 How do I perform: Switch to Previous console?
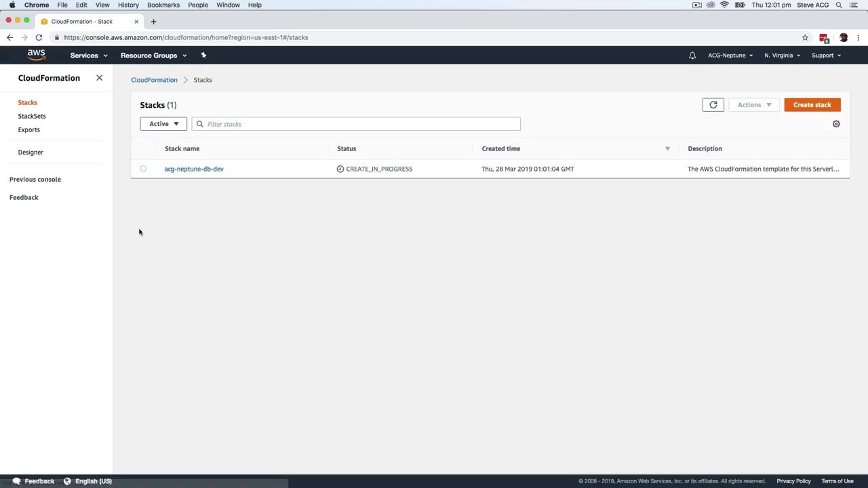point(35,180)
